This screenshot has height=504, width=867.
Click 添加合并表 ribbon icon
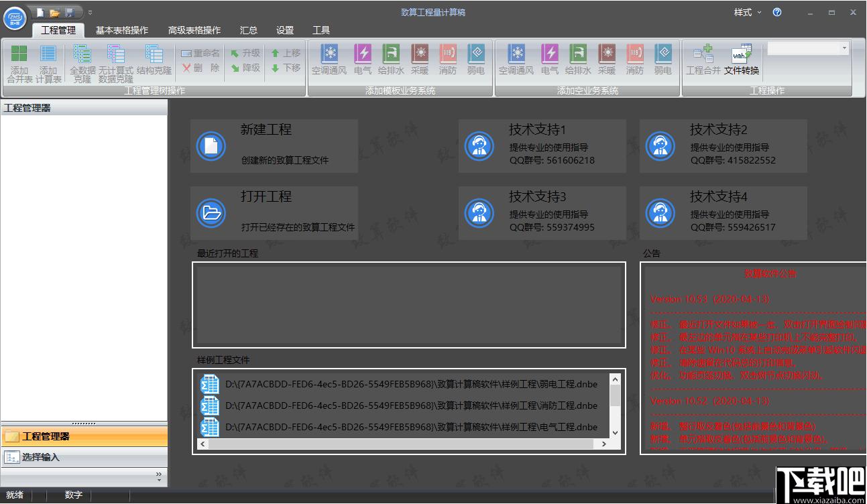tap(19, 64)
